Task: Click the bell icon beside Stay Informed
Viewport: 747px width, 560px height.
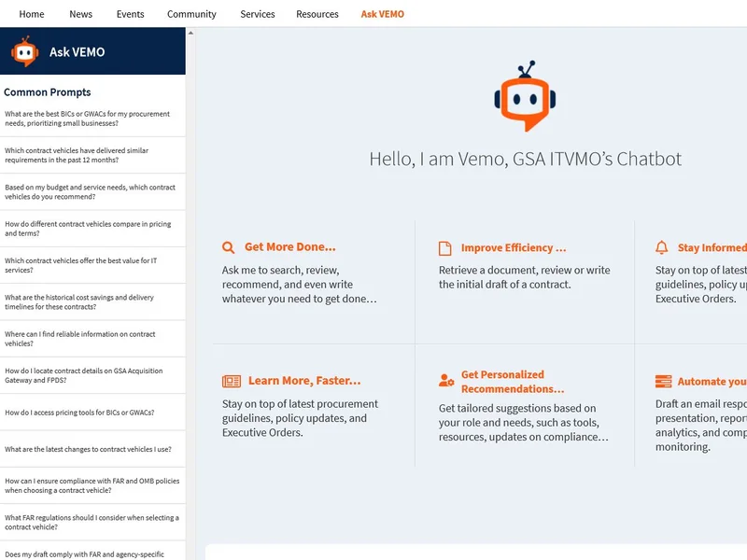Action: click(662, 247)
